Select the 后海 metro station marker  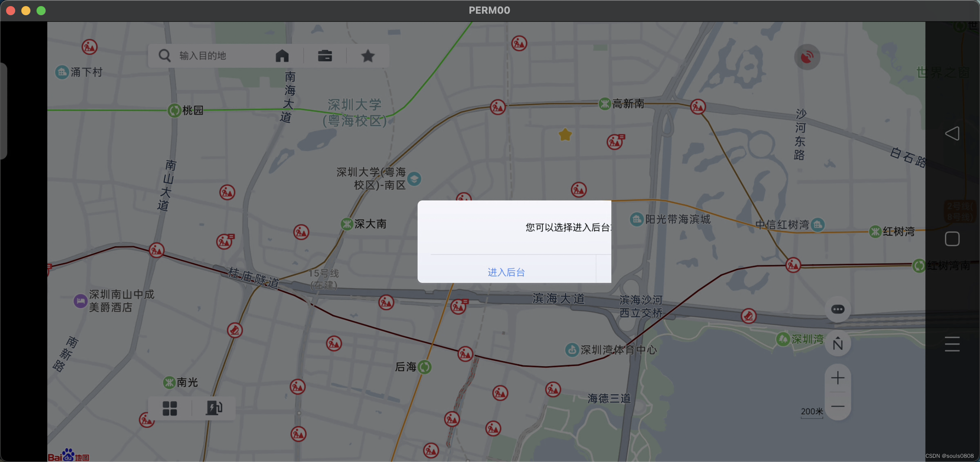coord(425,367)
